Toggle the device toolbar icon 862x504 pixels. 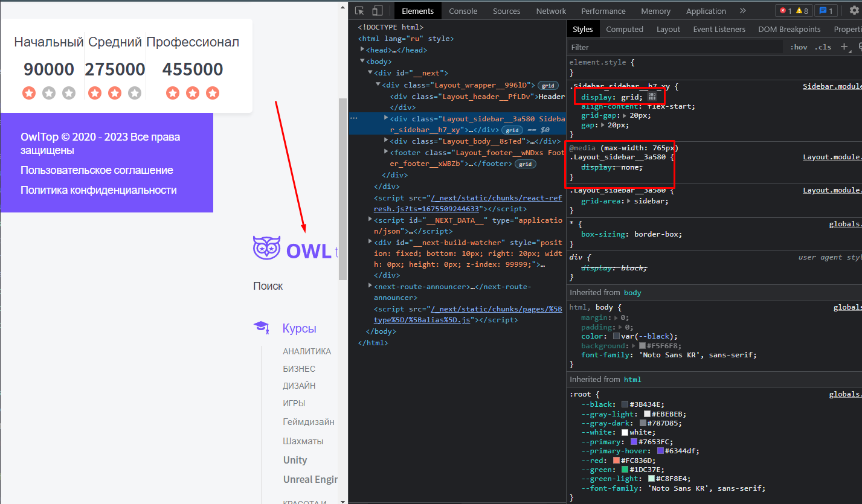click(378, 10)
